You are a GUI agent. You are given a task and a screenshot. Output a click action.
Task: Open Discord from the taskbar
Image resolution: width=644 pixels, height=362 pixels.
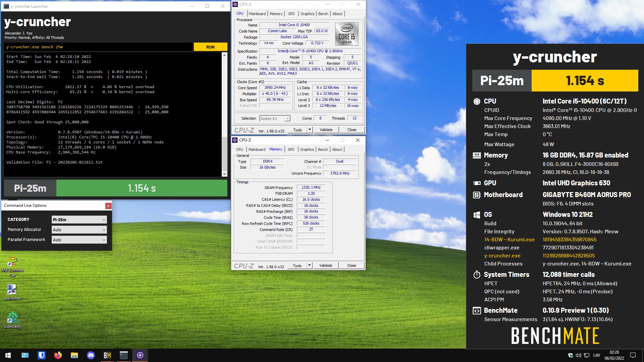[x=91, y=355]
